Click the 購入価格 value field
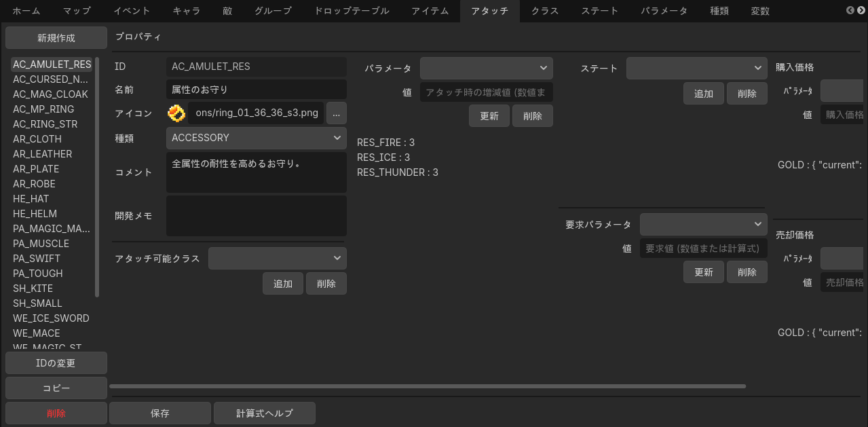Screen dimensions: 868x427 point(842,115)
